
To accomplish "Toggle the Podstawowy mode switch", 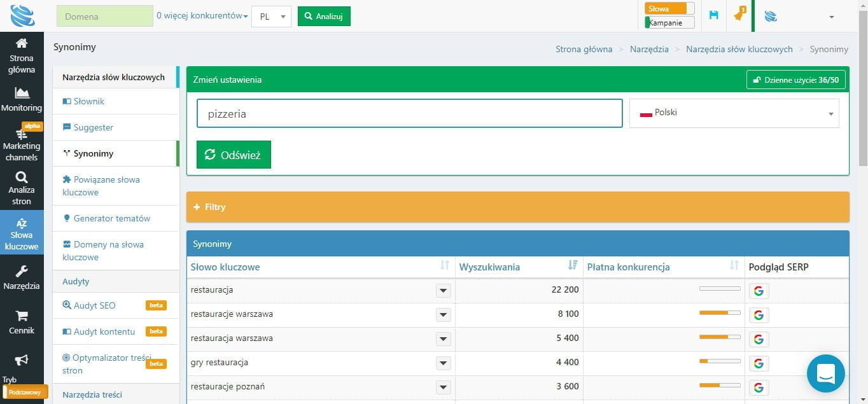I will (x=25, y=392).
